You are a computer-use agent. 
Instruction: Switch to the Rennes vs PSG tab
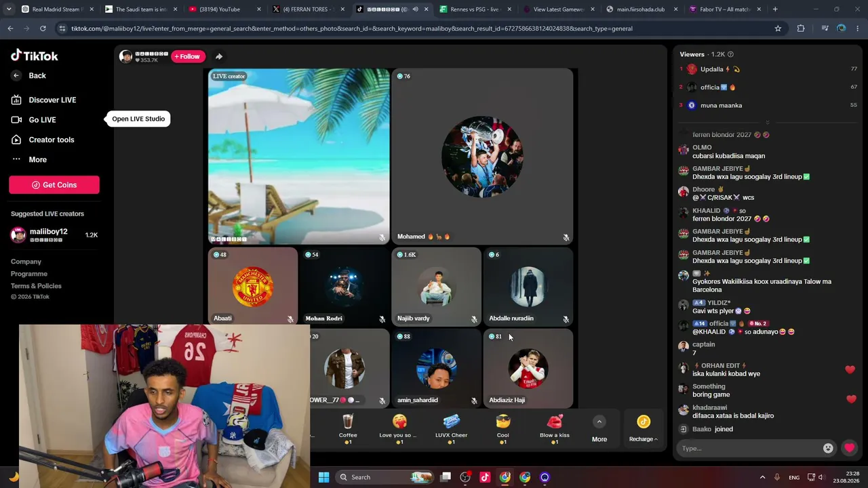(475, 9)
